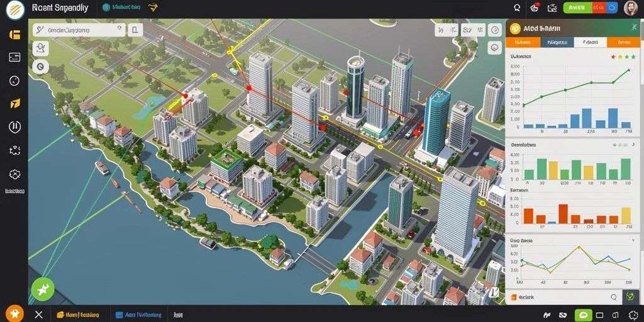Switch to the white third tab in panel
644x322 pixels.
tap(590, 42)
